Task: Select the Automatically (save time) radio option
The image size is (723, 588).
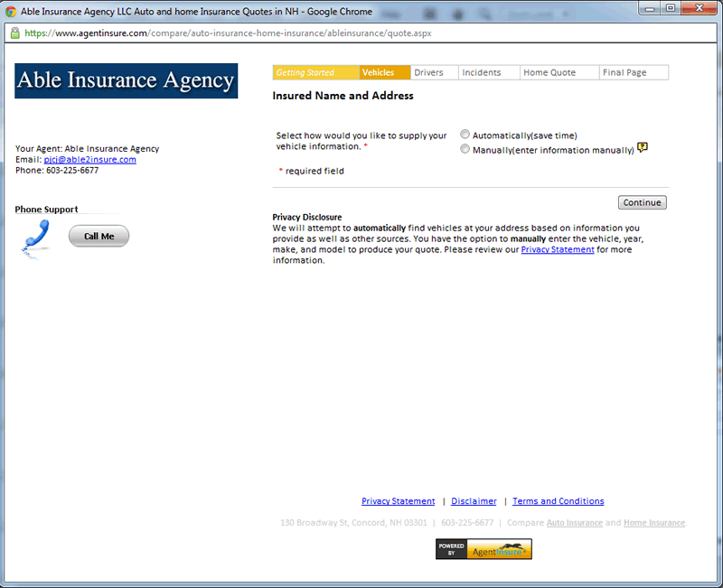Action: pos(465,134)
